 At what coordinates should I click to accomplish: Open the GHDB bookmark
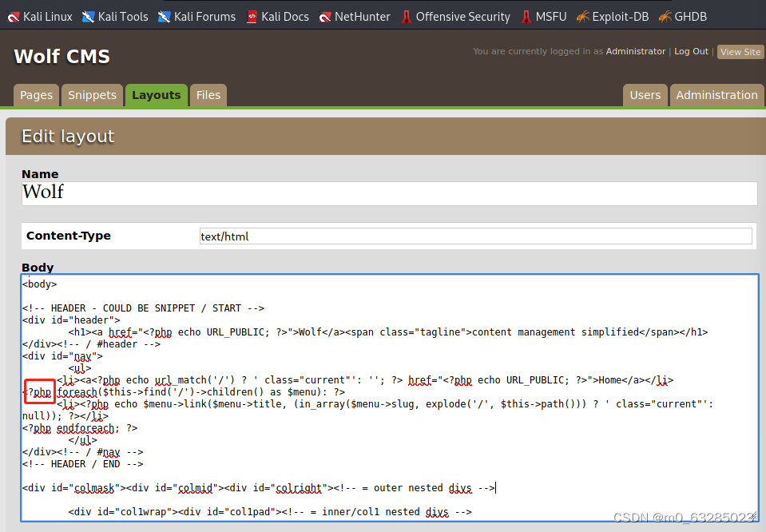(x=682, y=17)
